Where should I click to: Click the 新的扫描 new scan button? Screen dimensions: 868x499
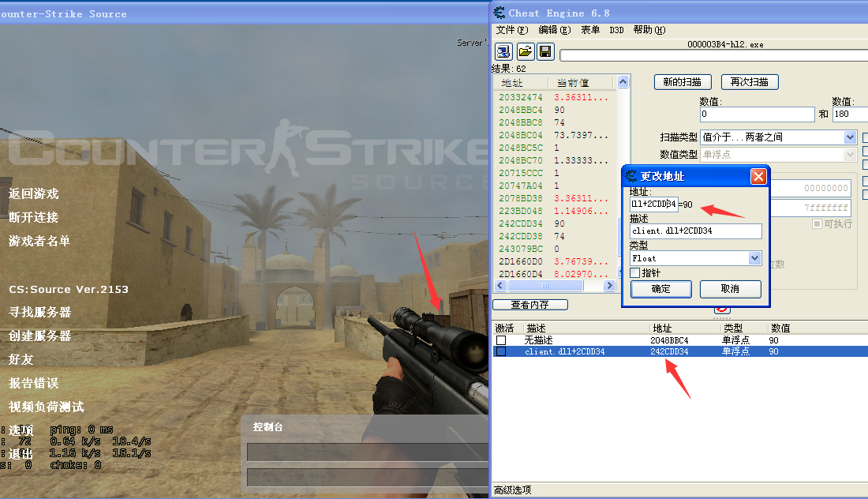point(683,82)
